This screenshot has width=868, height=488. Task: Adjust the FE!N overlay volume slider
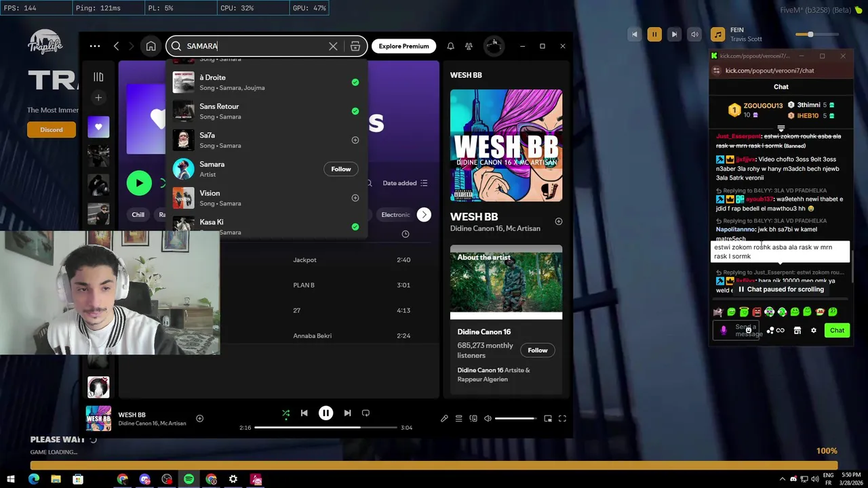point(816,35)
